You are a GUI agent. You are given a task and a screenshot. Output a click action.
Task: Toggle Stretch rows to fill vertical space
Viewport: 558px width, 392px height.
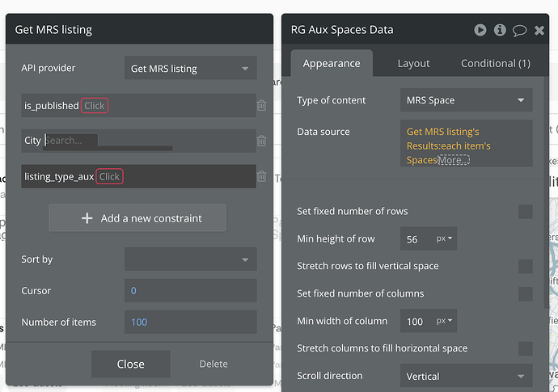click(526, 267)
